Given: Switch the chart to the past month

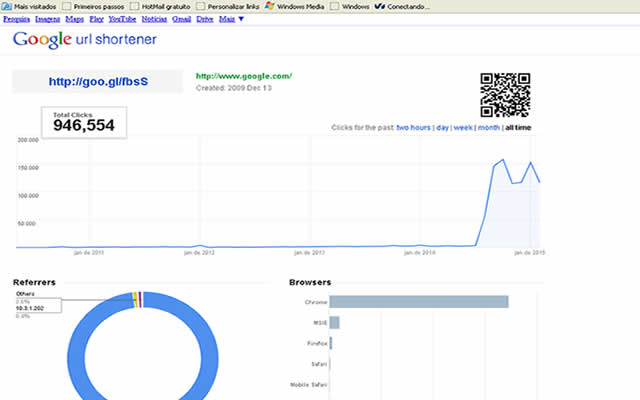Looking at the screenshot, I should [x=489, y=128].
